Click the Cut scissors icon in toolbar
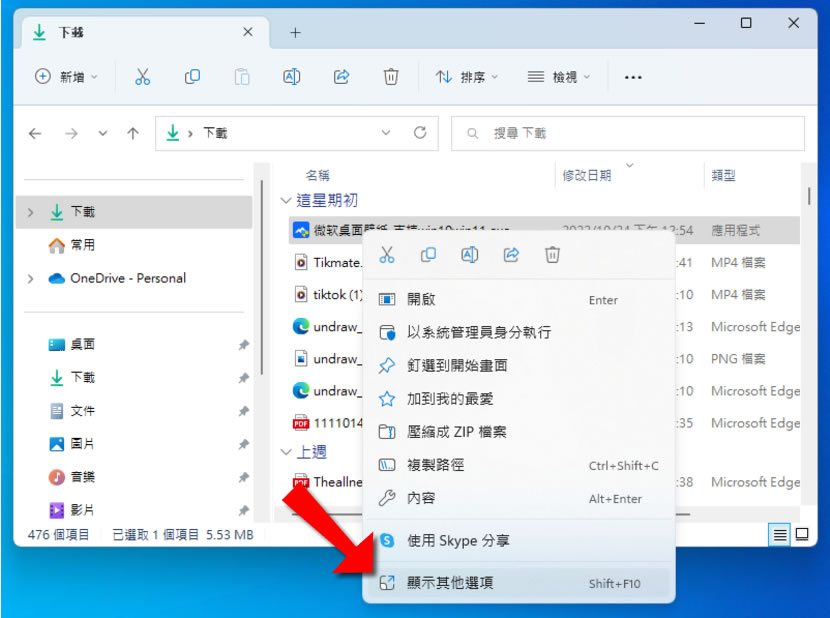Viewport: 830px width, 618px height. (142, 77)
